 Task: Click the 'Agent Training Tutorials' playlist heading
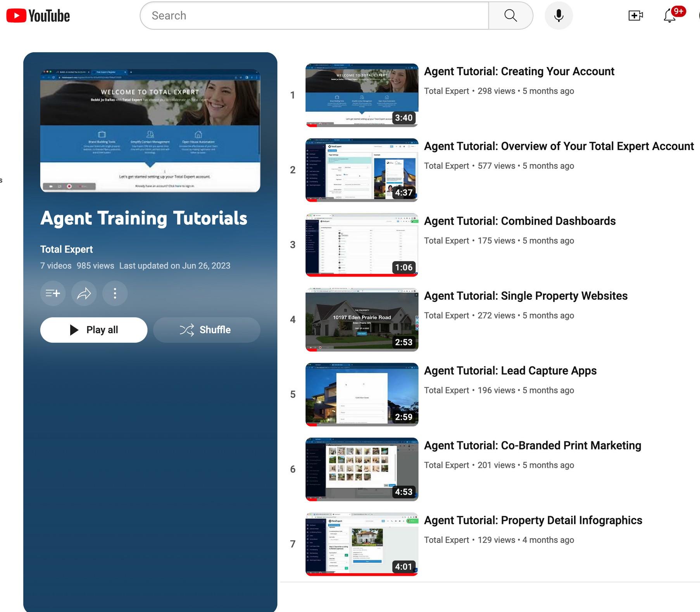click(144, 218)
